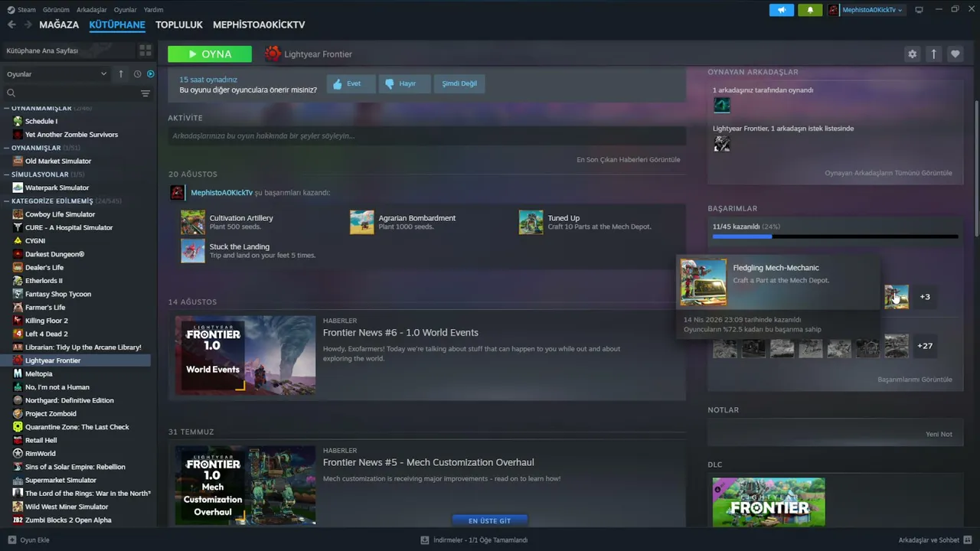Click the achievements progress bar
The width and height of the screenshot is (980, 551).
click(x=835, y=236)
